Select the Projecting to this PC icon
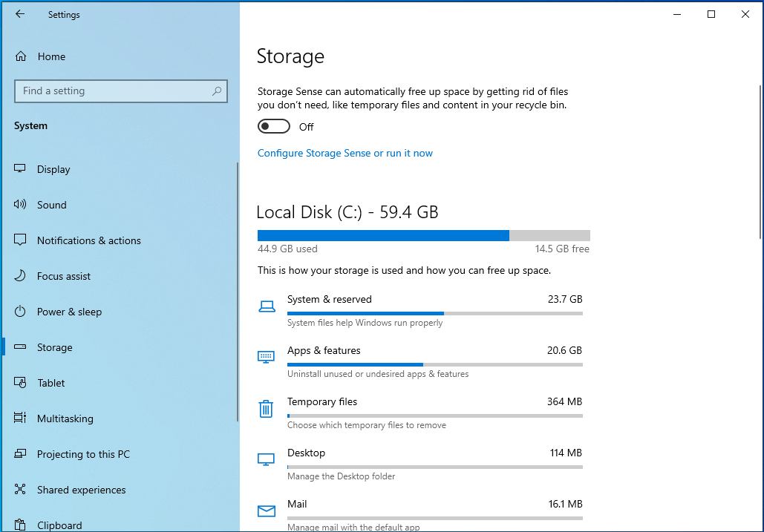Image resolution: width=764 pixels, height=532 pixels. pos(19,453)
